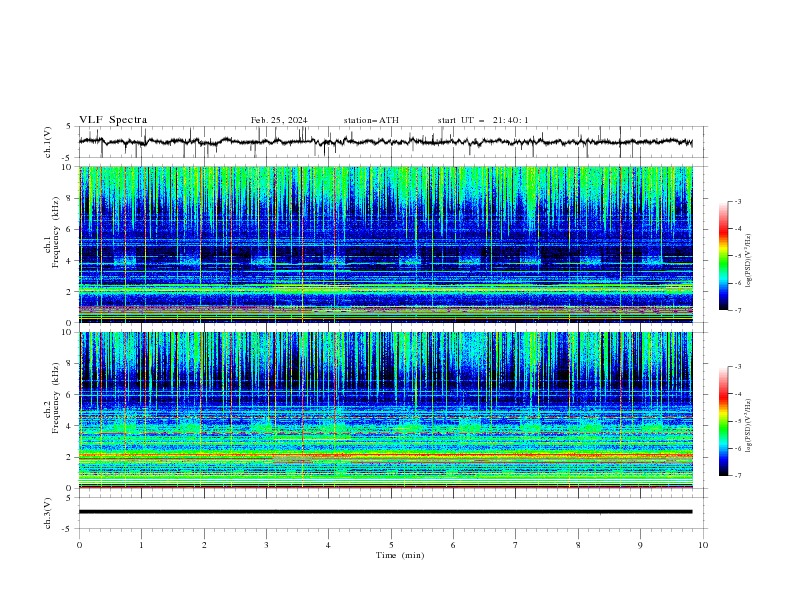Click inside the ch.1 spectrogram panel
792x612 pixels.
[x=386, y=244]
